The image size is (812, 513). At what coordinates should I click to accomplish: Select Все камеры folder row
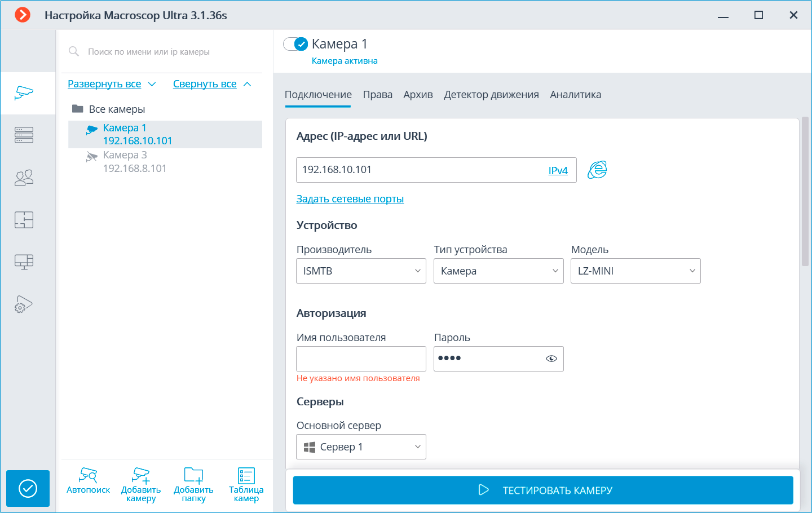click(x=165, y=109)
